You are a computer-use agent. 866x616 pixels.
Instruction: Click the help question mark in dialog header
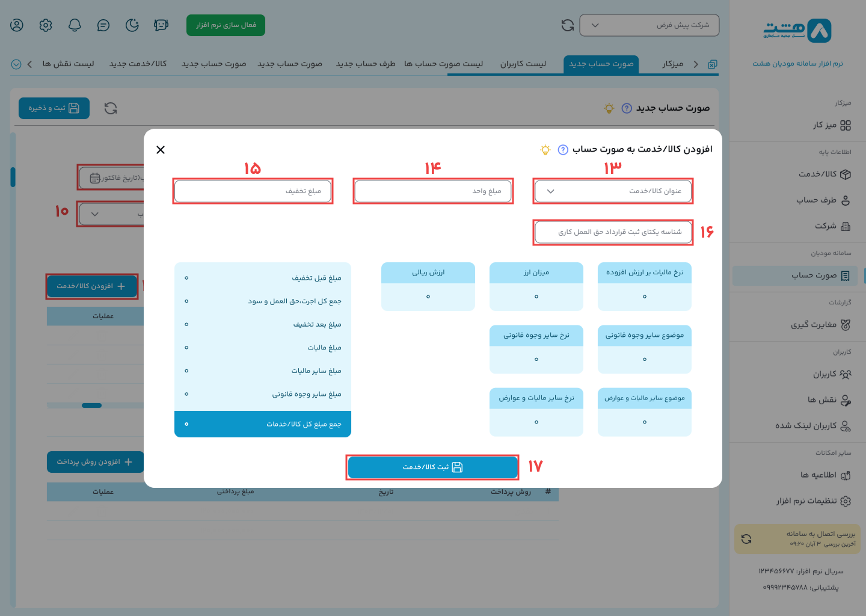tap(563, 150)
